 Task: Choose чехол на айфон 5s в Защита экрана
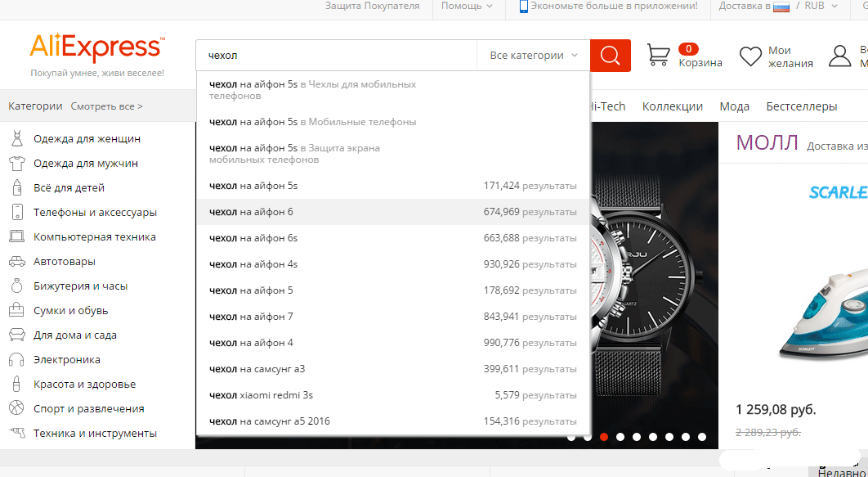[x=393, y=154]
